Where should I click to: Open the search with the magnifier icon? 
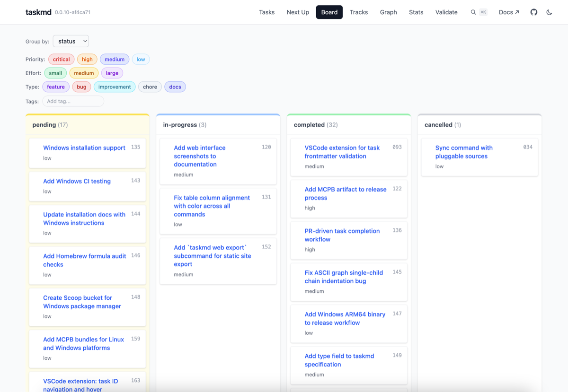pos(473,12)
